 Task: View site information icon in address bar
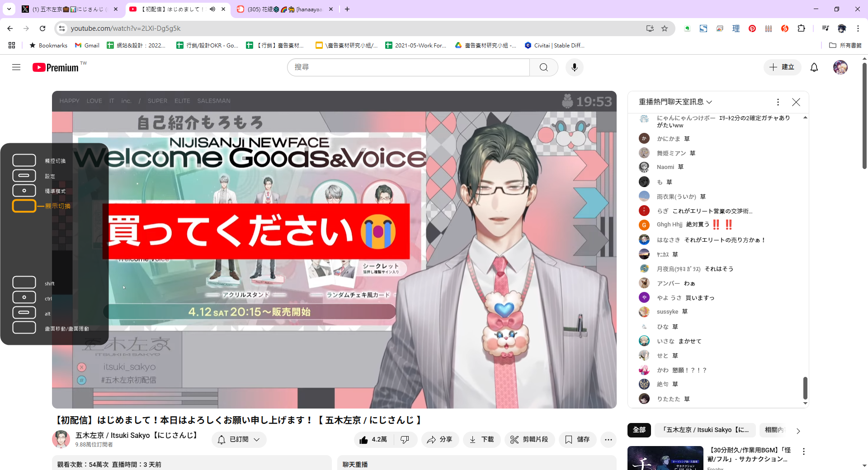(62, 28)
